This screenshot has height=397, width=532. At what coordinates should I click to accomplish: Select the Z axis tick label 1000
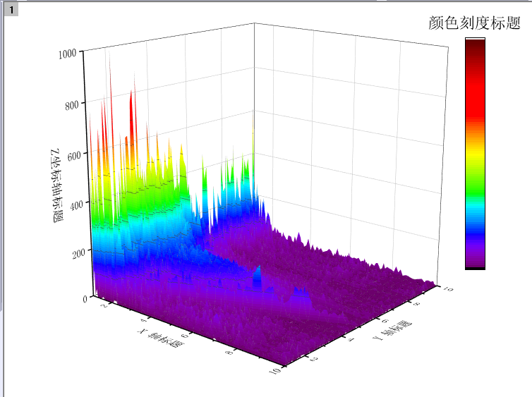(x=67, y=54)
